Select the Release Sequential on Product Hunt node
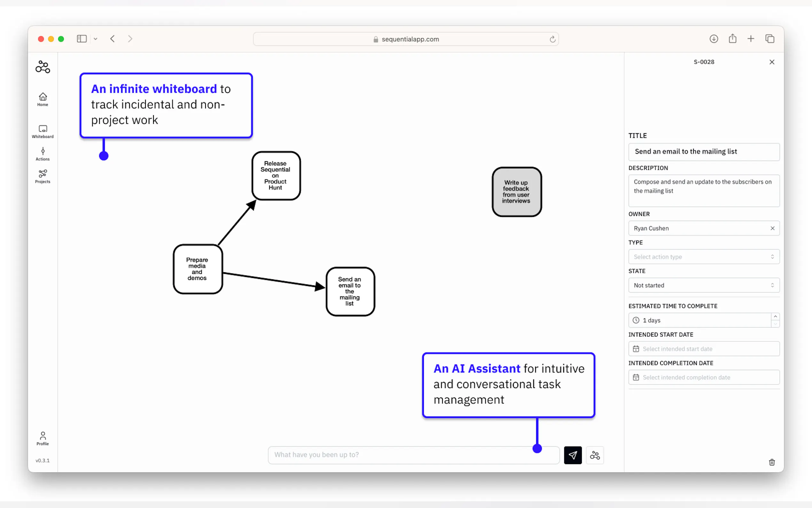812x508 pixels. [276, 176]
